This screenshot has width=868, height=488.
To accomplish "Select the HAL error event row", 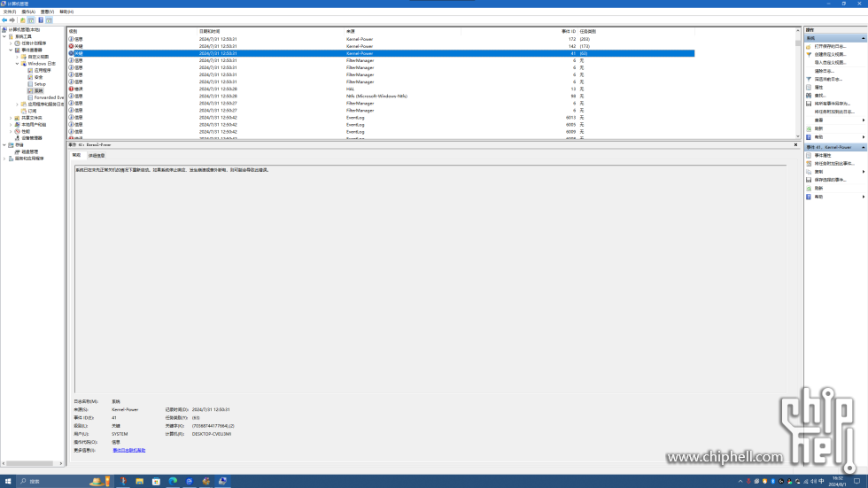I will pyautogui.click(x=381, y=89).
